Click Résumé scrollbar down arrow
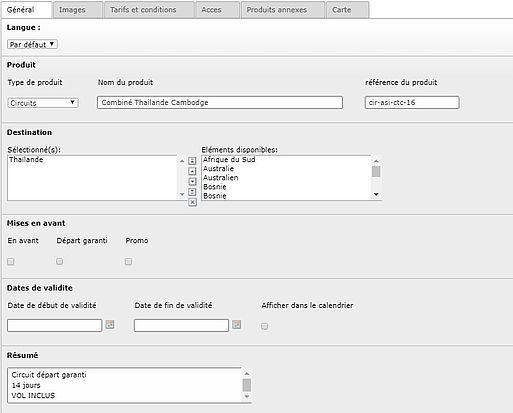This screenshot has height=413, width=513. click(x=247, y=397)
